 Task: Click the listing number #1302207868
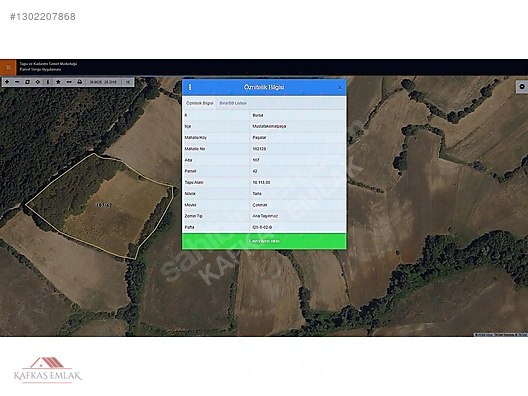pyautogui.click(x=43, y=16)
